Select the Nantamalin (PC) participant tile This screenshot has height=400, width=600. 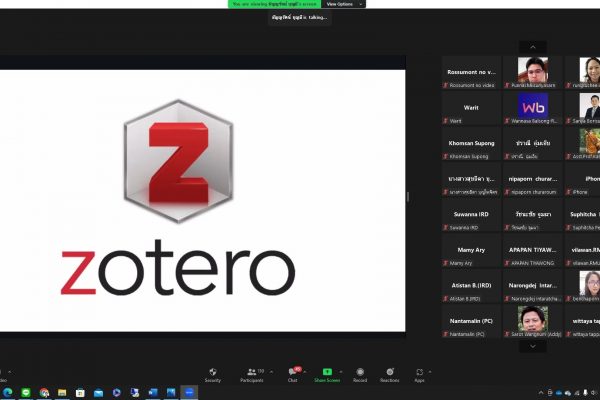[471, 322]
